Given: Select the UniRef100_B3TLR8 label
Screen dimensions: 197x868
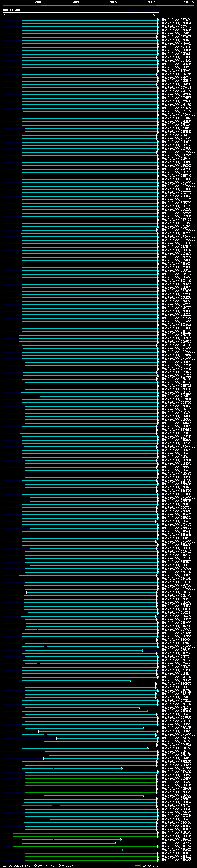Looking at the screenshot, I should (176, 61).
